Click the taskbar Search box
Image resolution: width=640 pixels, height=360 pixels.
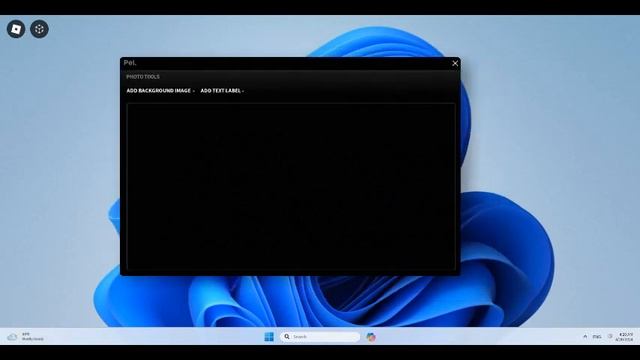click(320, 337)
